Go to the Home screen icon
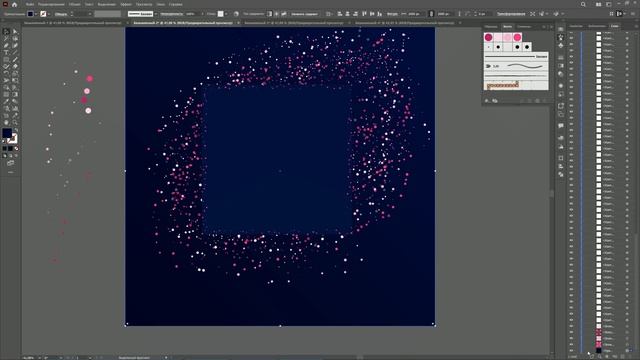The height and width of the screenshot is (360, 640). coord(15,4)
